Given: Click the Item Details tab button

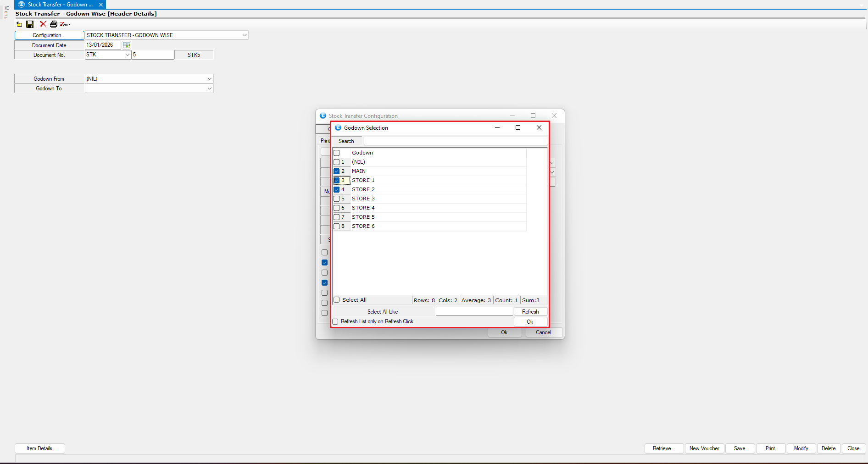Looking at the screenshot, I should point(39,448).
